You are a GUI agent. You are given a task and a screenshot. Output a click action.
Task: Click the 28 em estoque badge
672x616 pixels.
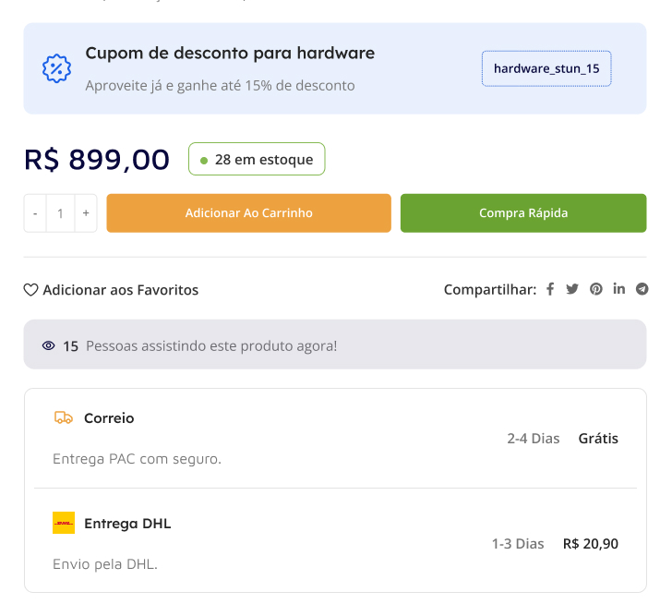point(257,159)
